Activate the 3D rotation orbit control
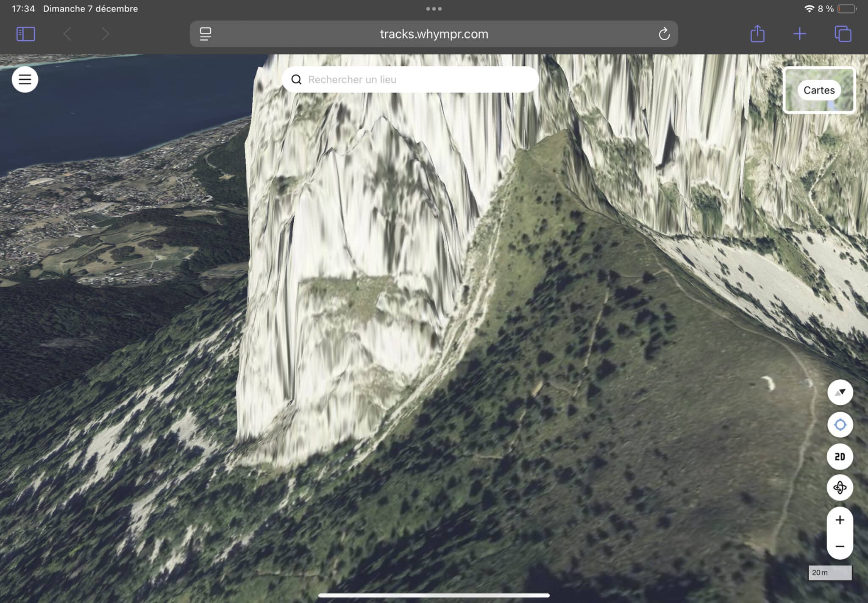The height and width of the screenshot is (603, 868). pos(840,488)
